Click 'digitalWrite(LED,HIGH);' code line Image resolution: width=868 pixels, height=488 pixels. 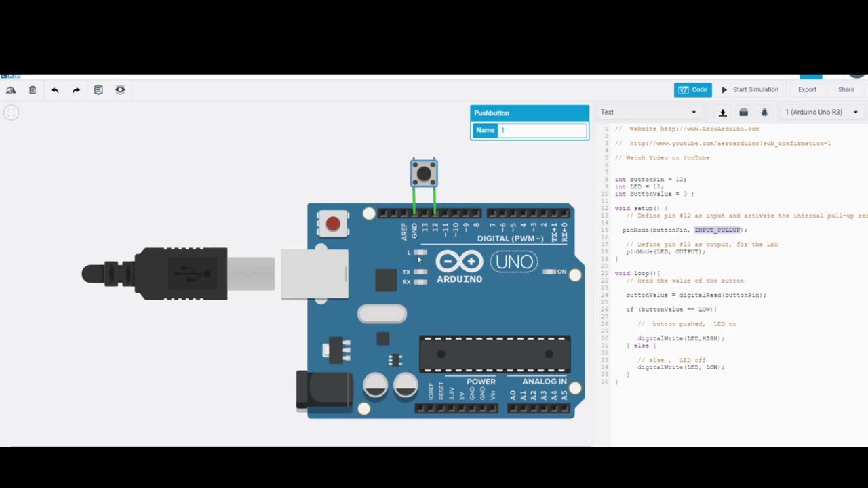[x=681, y=338]
